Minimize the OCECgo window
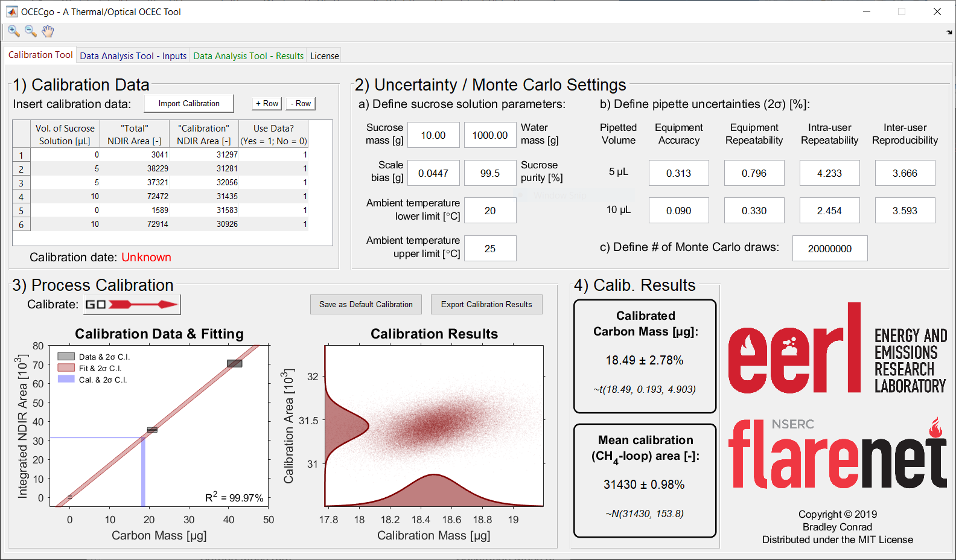 (867, 11)
